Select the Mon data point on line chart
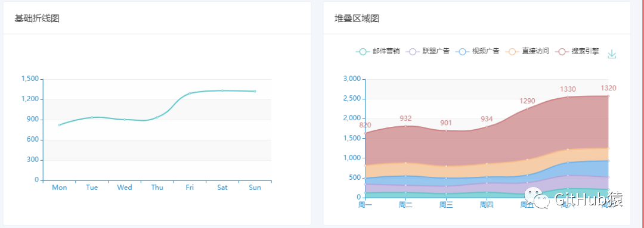Screen dimensions: 644x228 pyautogui.click(x=60, y=125)
